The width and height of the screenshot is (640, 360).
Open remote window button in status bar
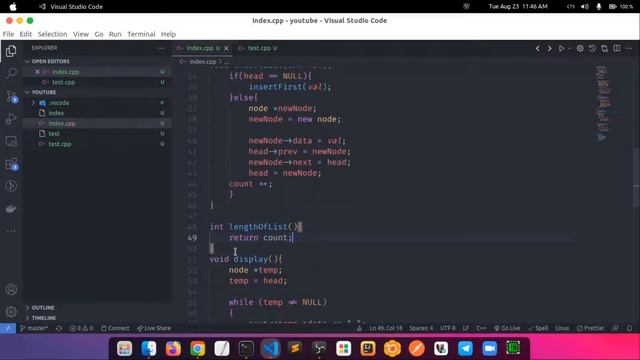point(8,328)
